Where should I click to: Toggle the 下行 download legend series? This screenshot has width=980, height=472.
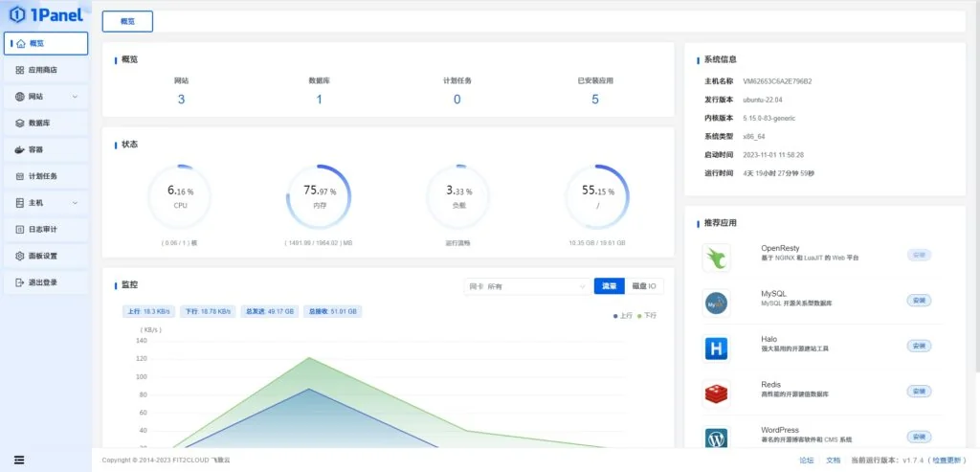(647, 316)
